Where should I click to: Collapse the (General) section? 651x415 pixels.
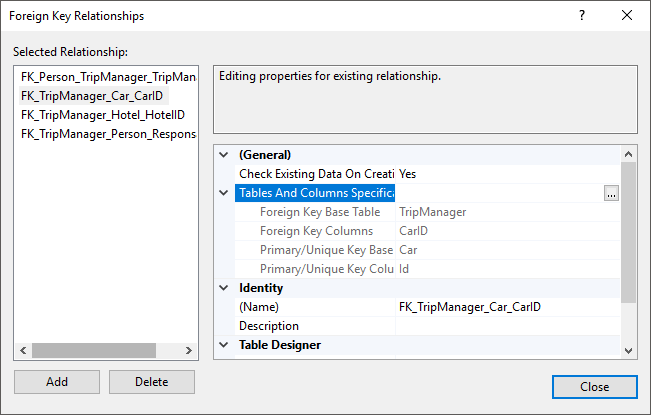224,155
